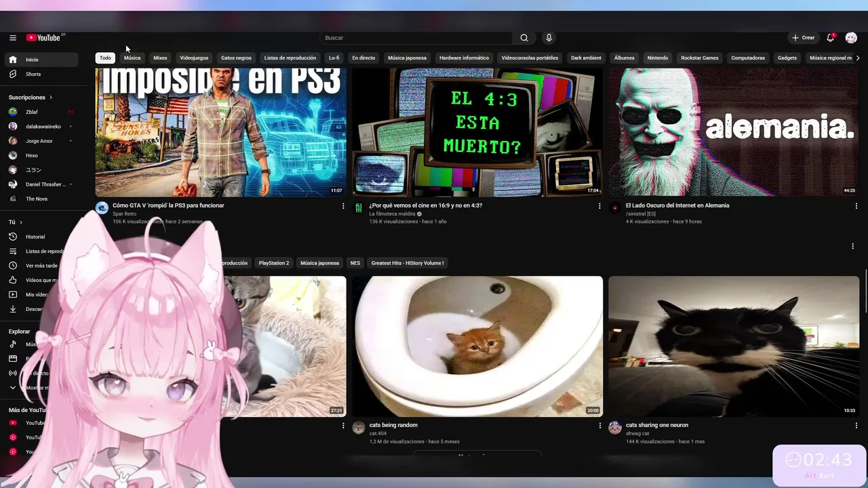Expand the Tú section

(x=16, y=222)
